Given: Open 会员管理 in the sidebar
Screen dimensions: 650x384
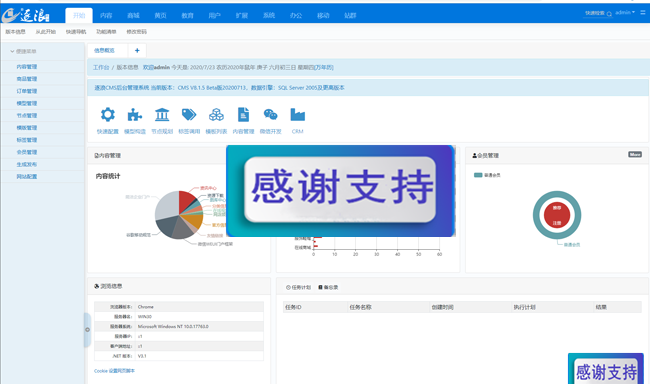Looking at the screenshot, I should (x=27, y=152).
